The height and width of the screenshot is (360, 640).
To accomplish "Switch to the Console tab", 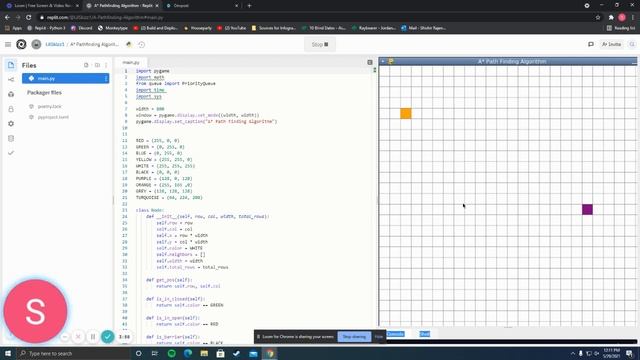I will pos(395,334).
